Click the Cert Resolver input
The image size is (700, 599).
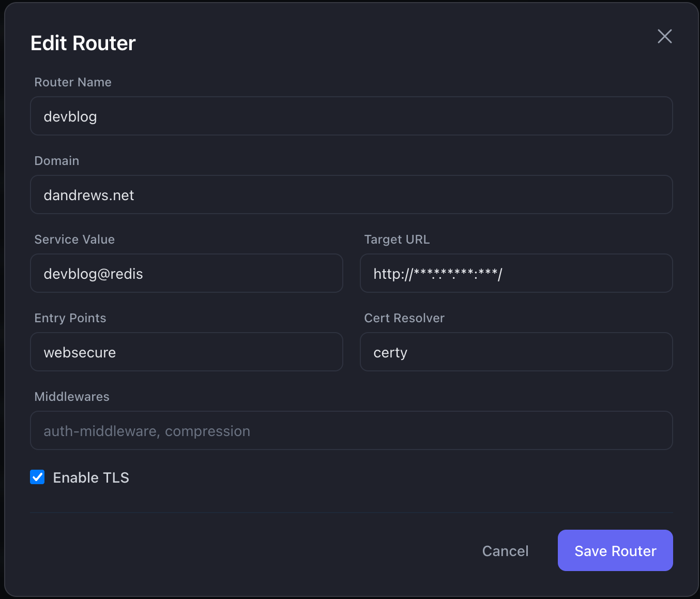click(516, 352)
